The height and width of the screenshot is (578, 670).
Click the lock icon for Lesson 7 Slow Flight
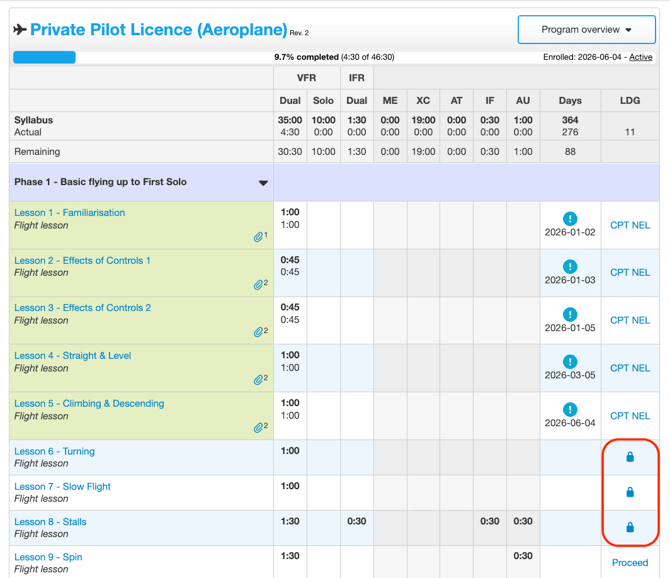[630, 492]
